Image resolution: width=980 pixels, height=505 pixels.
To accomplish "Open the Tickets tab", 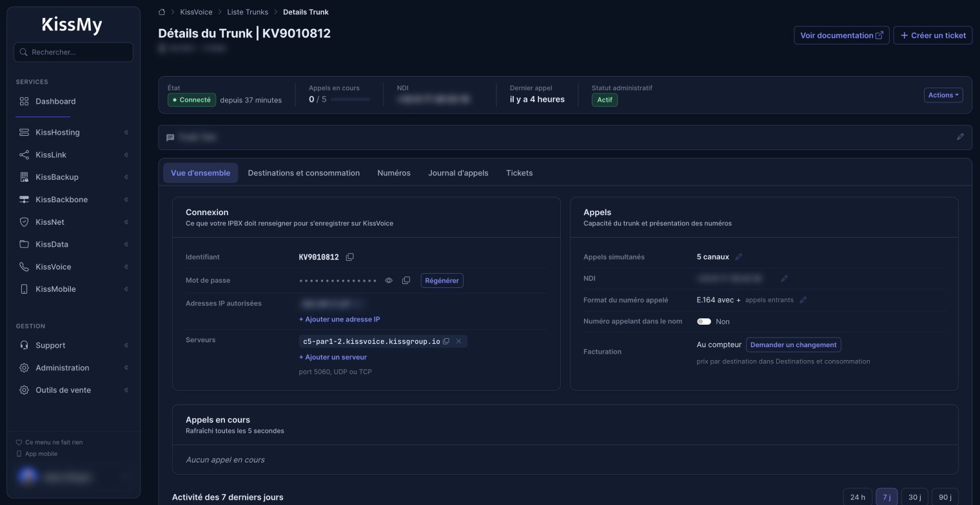I will click(x=520, y=173).
